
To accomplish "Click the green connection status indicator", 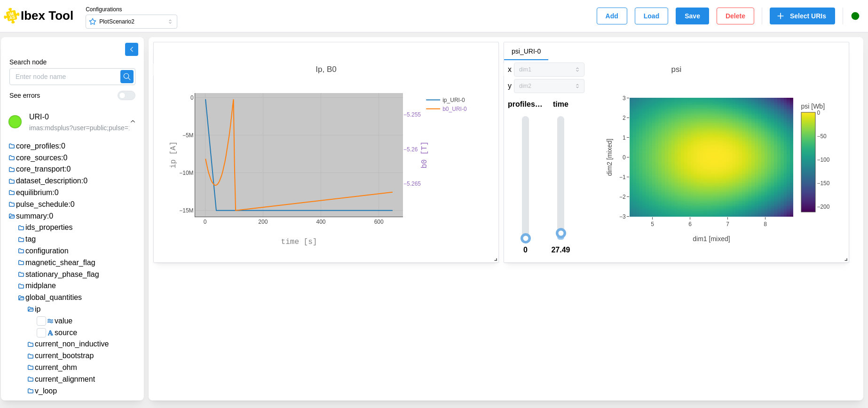I will click(x=855, y=16).
